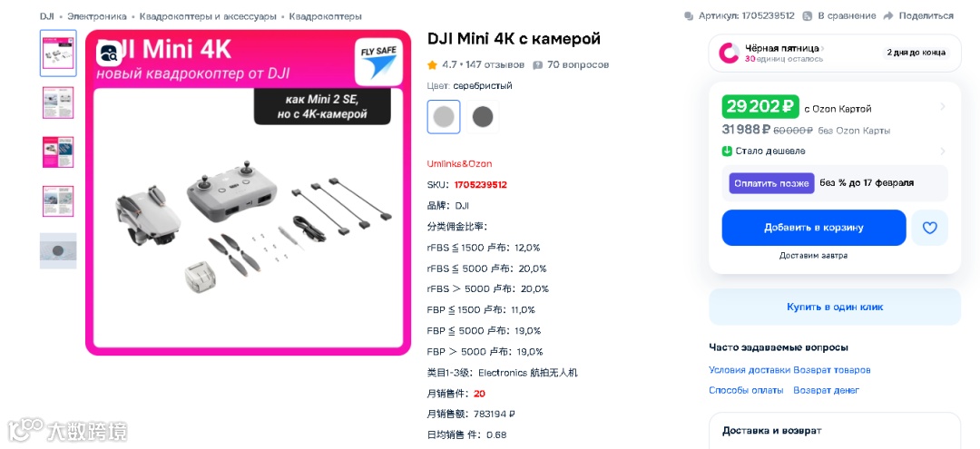980x449 pixels.
Task: Expand the Стало дешевле price details
Action: (943, 151)
